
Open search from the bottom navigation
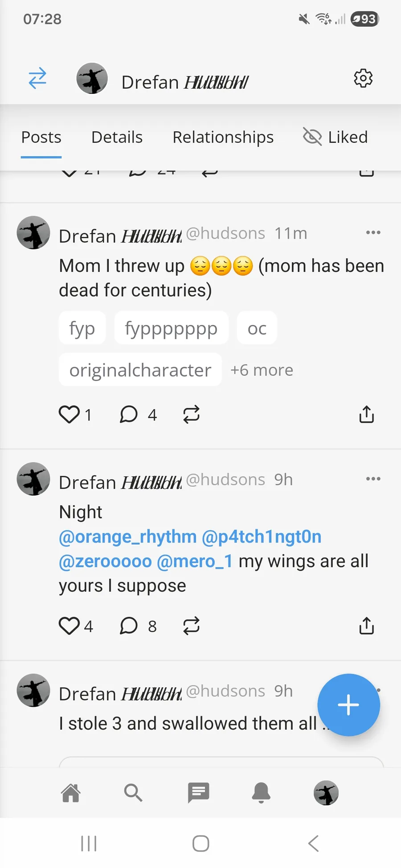[x=133, y=793]
